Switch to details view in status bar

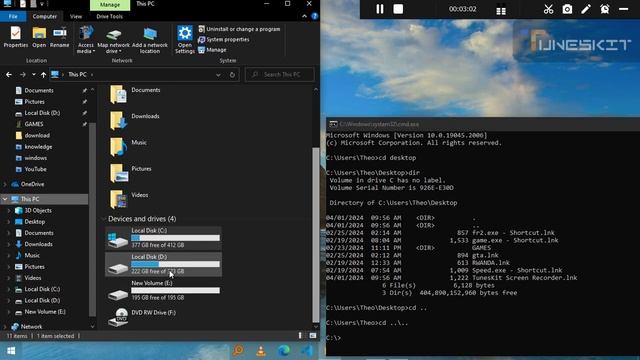[300, 336]
